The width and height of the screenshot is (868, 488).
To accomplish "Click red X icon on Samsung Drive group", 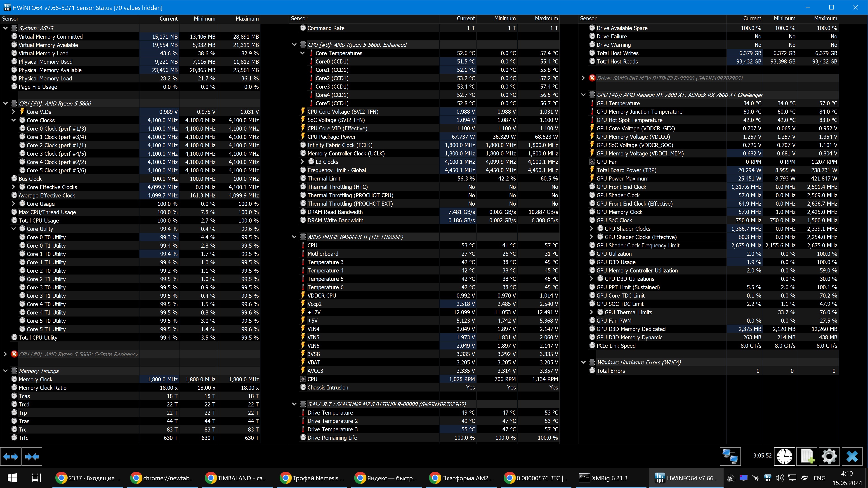I will (x=592, y=78).
